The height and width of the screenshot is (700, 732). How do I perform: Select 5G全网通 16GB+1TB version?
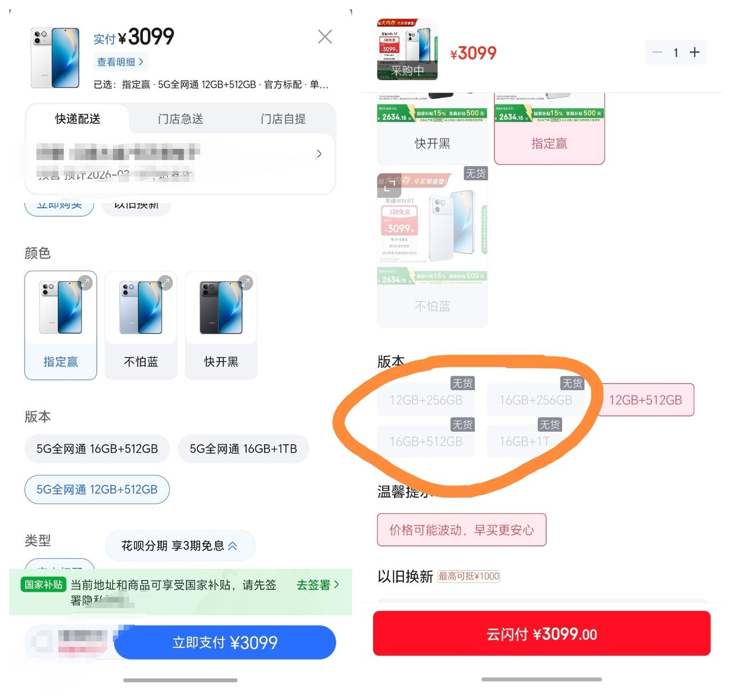tap(244, 449)
